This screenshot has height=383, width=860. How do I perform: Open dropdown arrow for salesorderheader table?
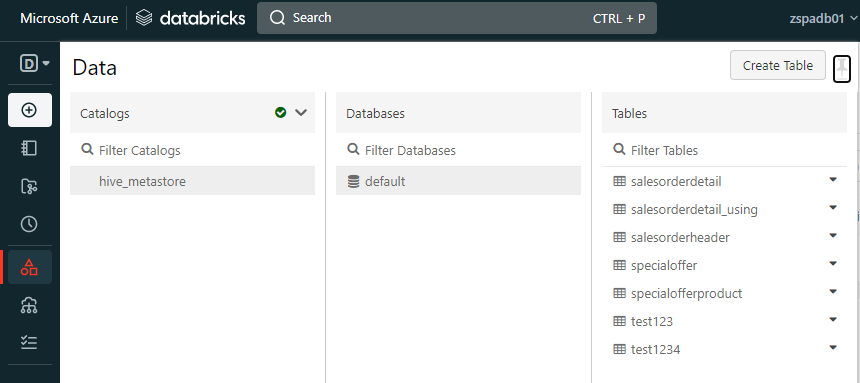[x=833, y=235]
